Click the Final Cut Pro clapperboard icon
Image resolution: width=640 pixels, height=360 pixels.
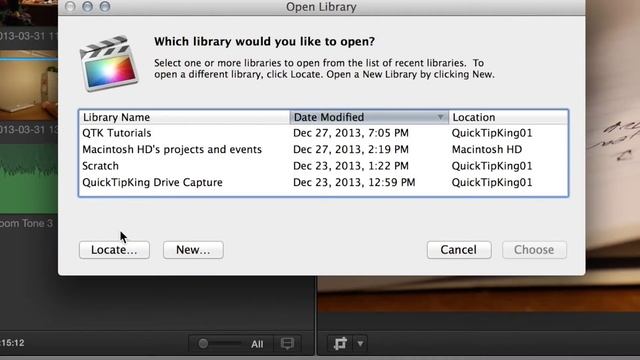point(109,63)
